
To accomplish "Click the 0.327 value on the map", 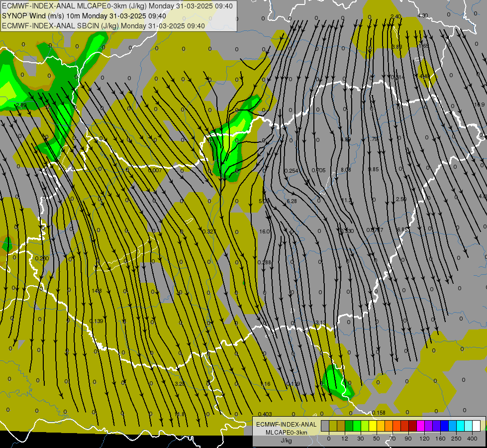I will 209,231.
